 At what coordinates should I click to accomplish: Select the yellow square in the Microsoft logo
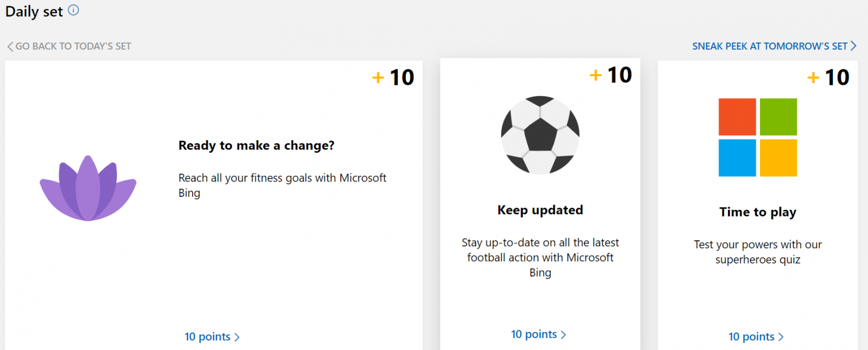pyautogui.click(x=778, y=157)
